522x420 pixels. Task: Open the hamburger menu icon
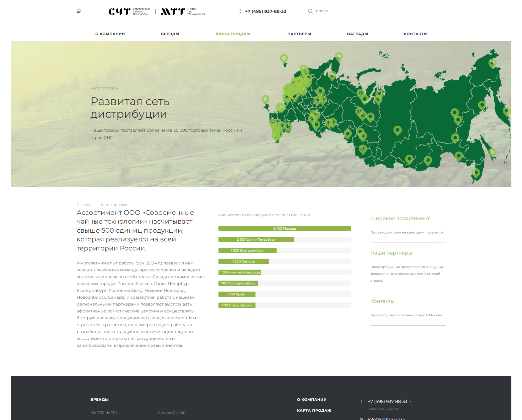pos(79,11)
